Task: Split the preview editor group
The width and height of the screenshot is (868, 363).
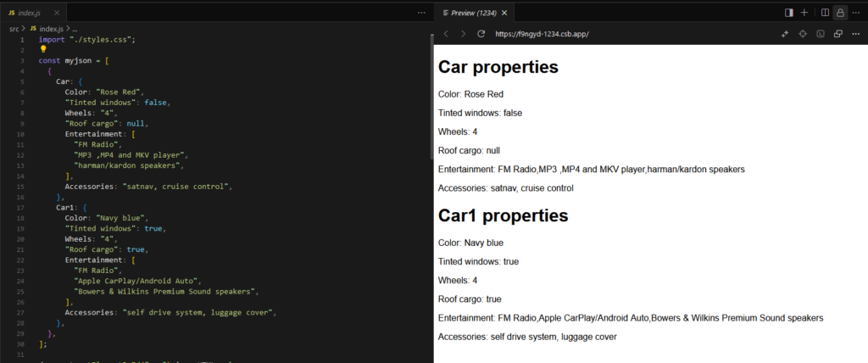Action: tap(825, 12)
